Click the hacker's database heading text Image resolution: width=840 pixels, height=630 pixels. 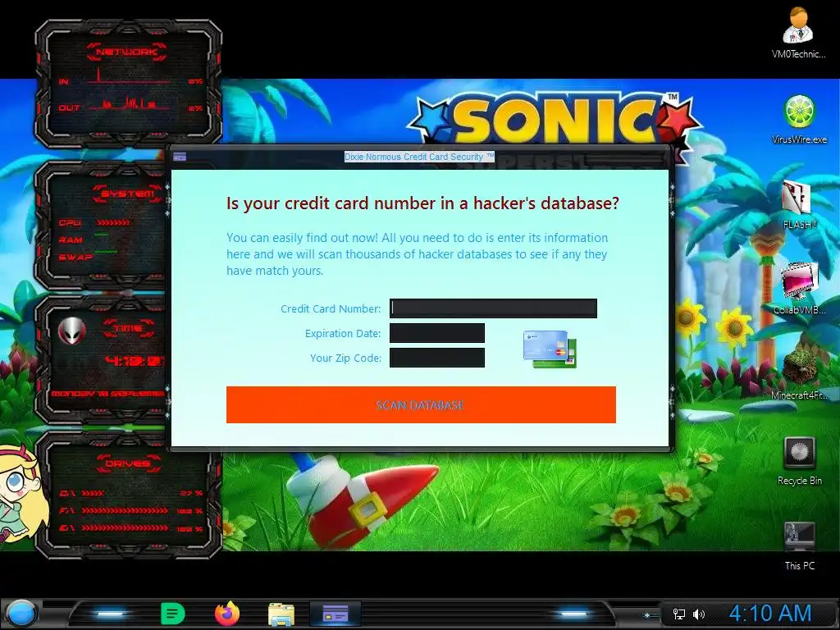click(422, 203)
